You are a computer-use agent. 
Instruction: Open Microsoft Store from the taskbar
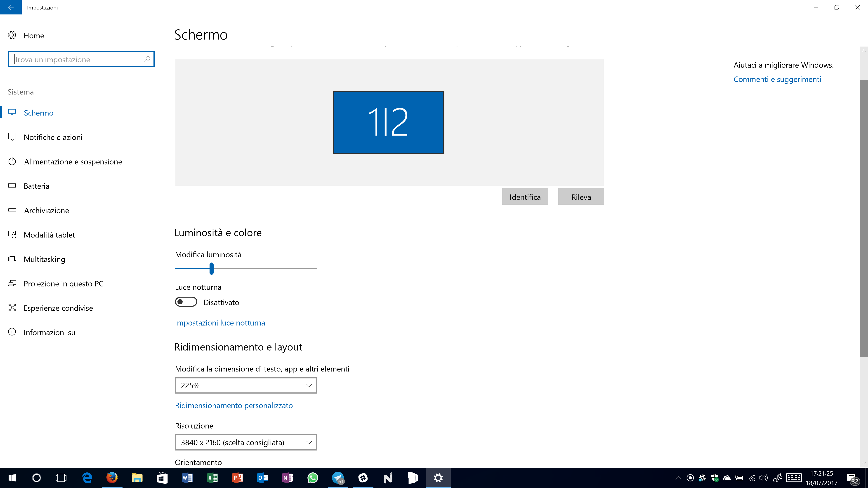click(x=162, y=478)
